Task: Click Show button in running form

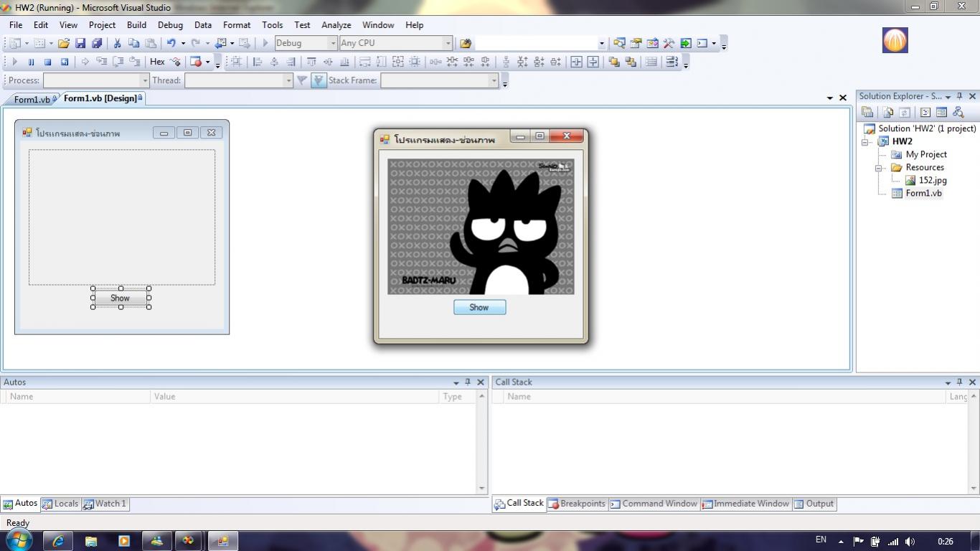Action: (x=479, y=307)
